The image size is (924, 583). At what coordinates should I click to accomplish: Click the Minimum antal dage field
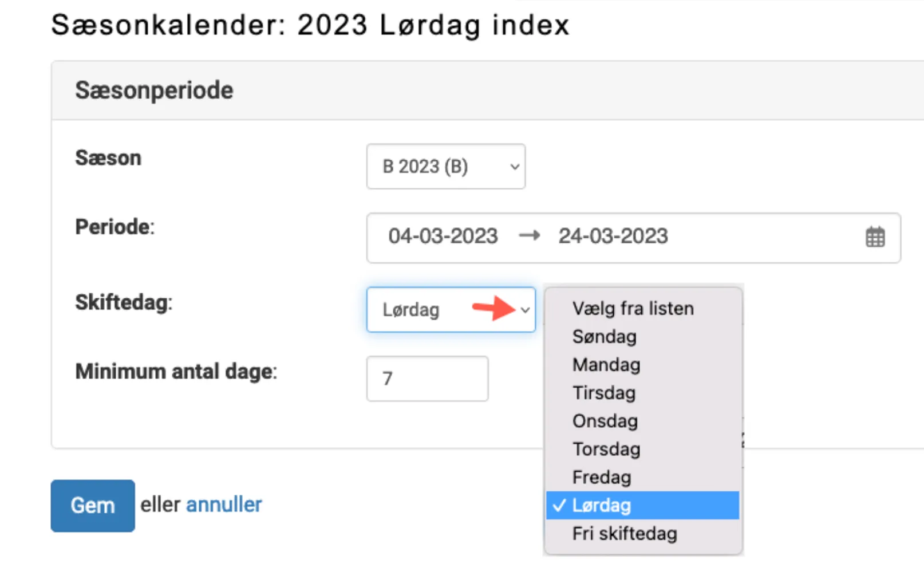click(x=427, y=379)
